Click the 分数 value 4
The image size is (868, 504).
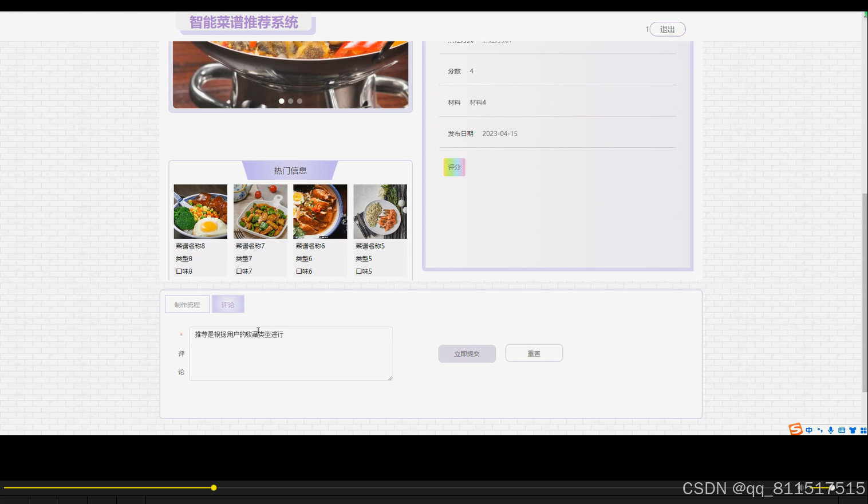click(472, 71)
